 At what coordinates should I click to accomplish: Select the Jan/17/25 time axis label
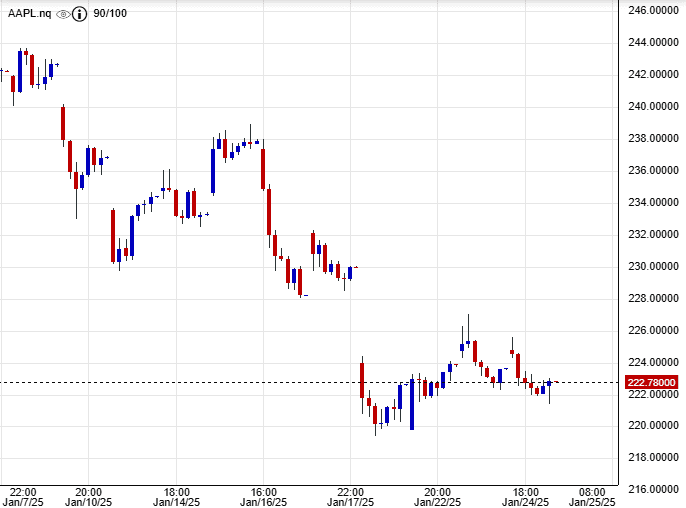[x=350, y=502]
